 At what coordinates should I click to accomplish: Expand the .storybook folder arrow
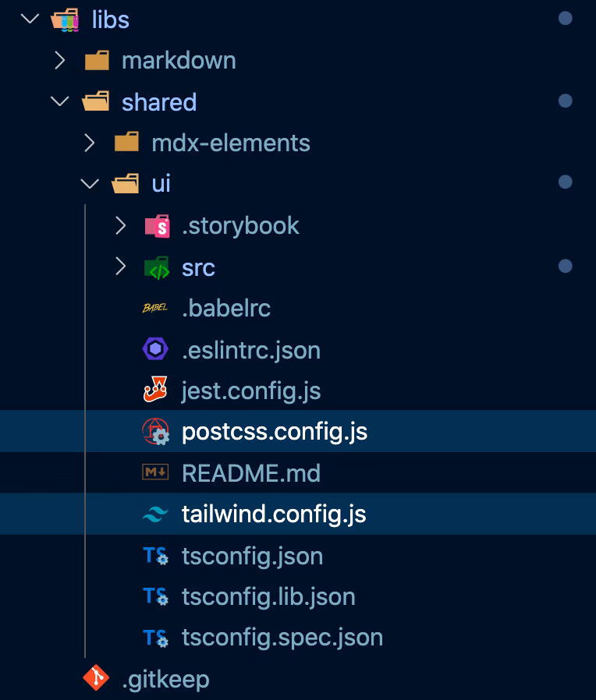point(120,226)
